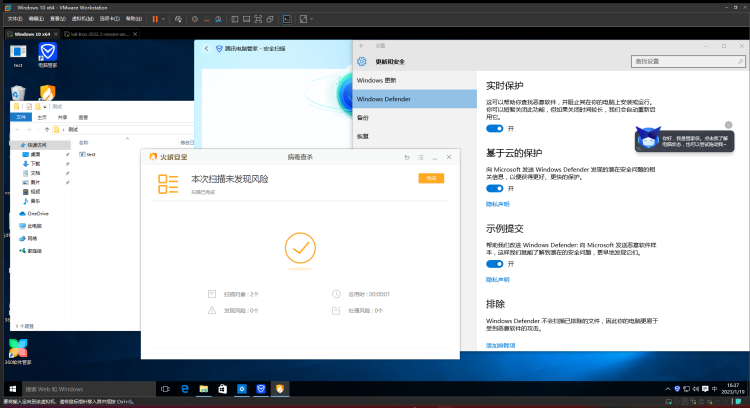This screenshot has width=750, height=408.
Task: Open recent locations dropdown in Explorer
Action: tap(38, 130)
